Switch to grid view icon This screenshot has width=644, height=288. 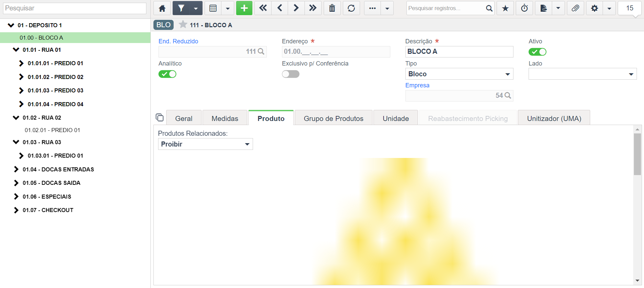pos(213,8)
